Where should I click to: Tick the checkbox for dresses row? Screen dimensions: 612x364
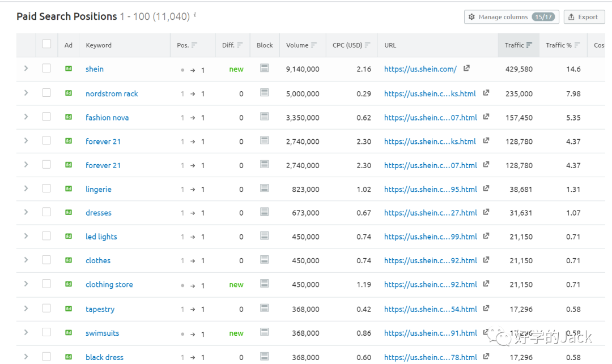coord(46,212)
